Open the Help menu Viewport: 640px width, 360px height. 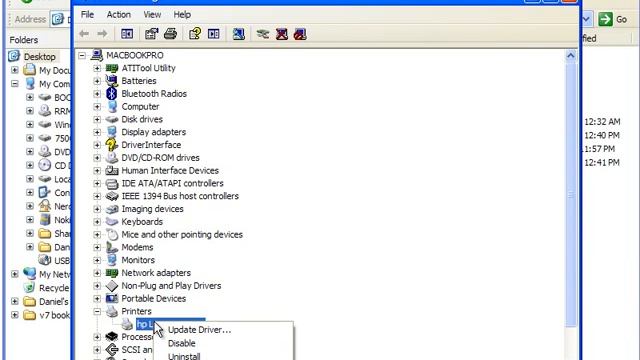(x=182, y=15)
